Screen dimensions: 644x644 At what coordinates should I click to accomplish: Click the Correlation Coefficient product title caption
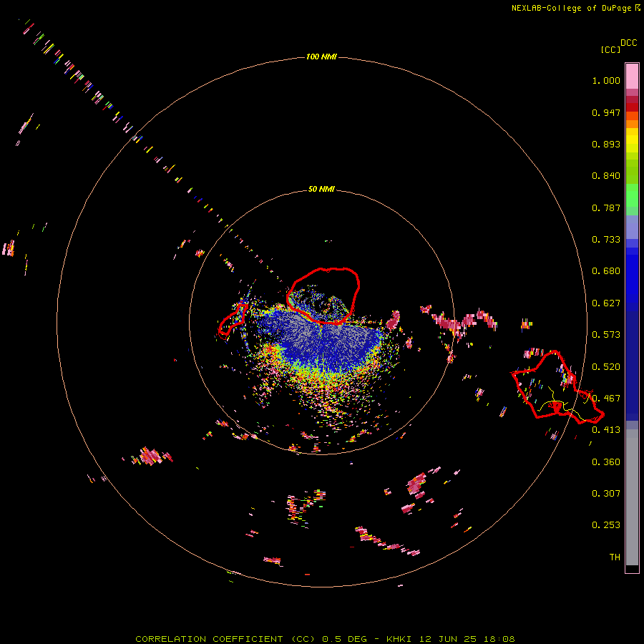tap(325, 639)
